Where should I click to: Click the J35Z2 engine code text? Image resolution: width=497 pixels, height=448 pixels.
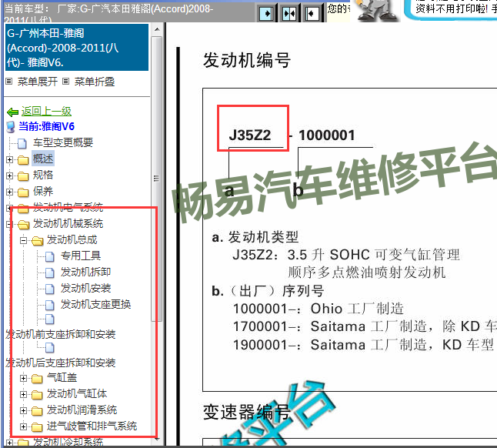(250, 135)
